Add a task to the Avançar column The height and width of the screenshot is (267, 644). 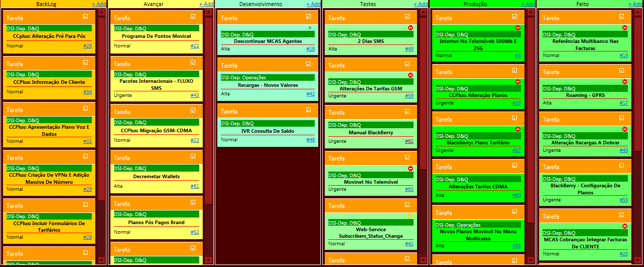point(206,4)
